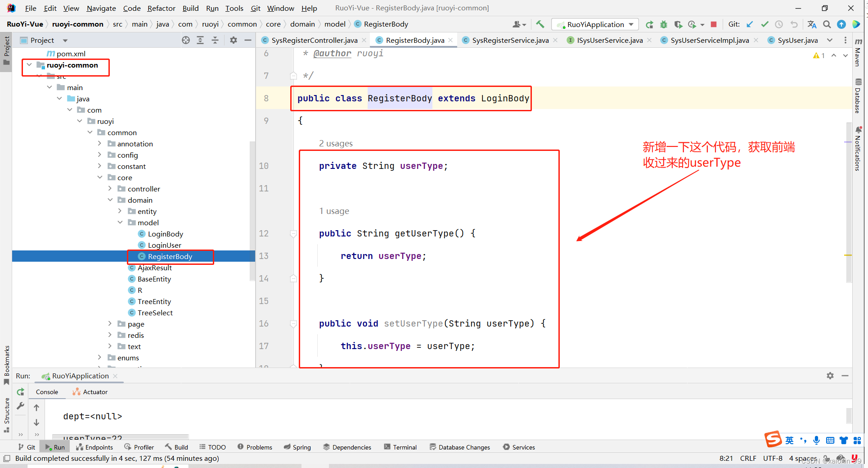This screenshot has height=468, width=868.
Task: Collapse the model folder
Action: (120, 223)
